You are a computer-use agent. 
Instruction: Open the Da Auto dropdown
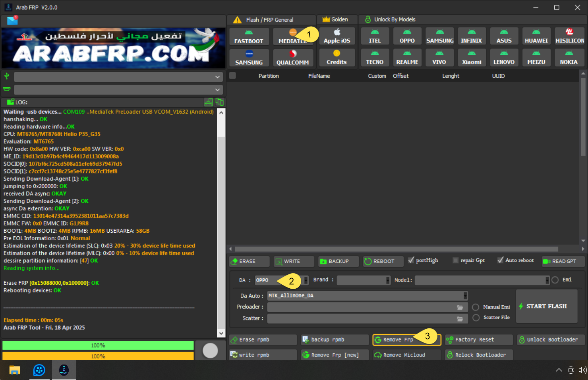367,295
